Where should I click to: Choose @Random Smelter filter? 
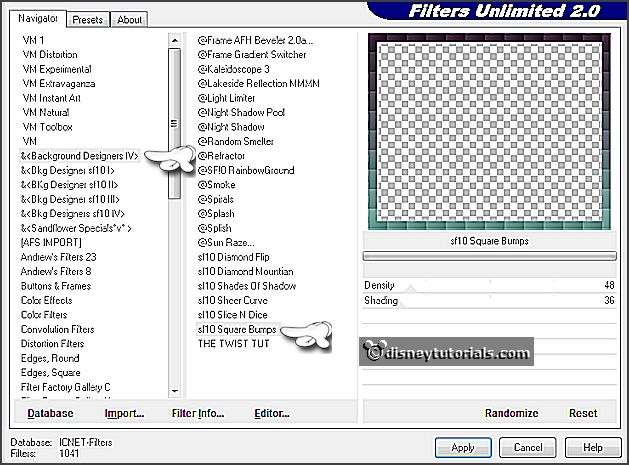[x=235, y=142]
